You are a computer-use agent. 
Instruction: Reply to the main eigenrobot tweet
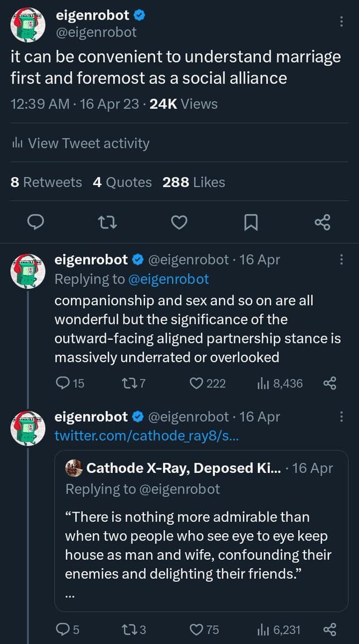pos(35,222)
